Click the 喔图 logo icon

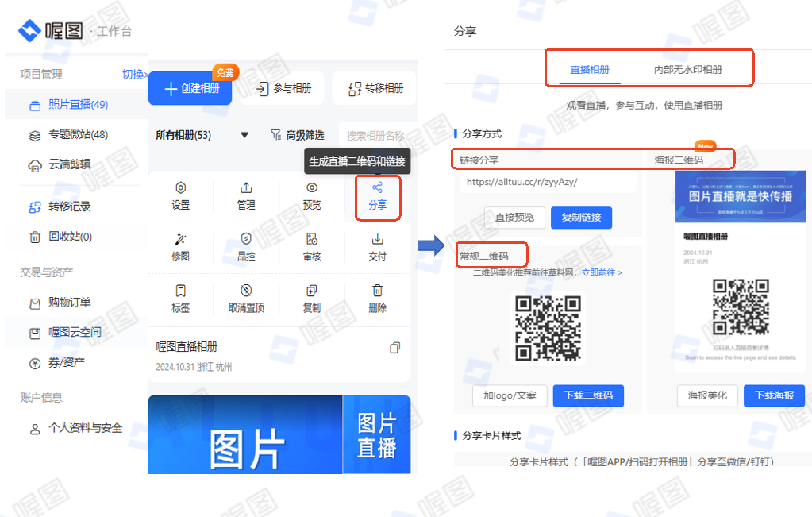(29, 31)
